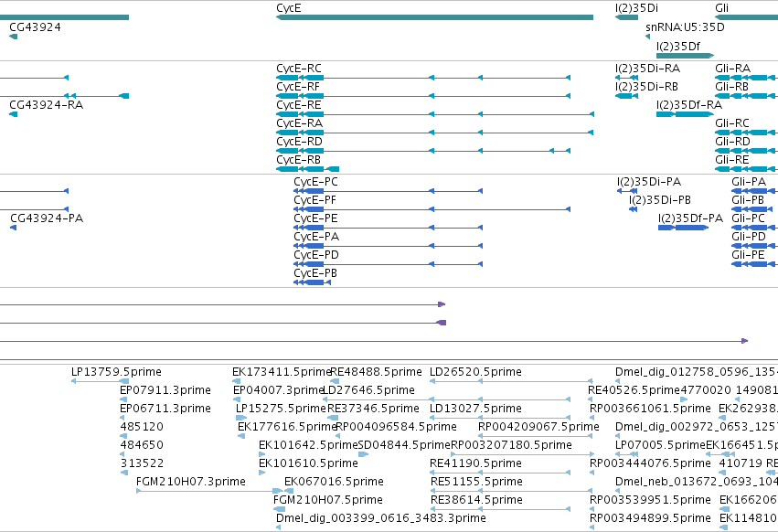The width and height of the screenshot is (778, 532).
Task: Select Gli-RD transcript label
Action: click(732, 142)
